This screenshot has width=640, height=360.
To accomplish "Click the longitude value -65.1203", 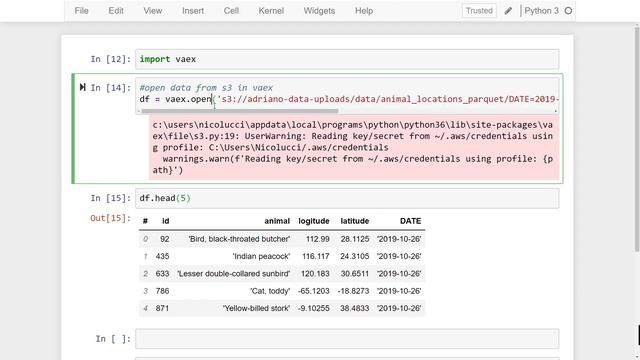I will [313, 291].
